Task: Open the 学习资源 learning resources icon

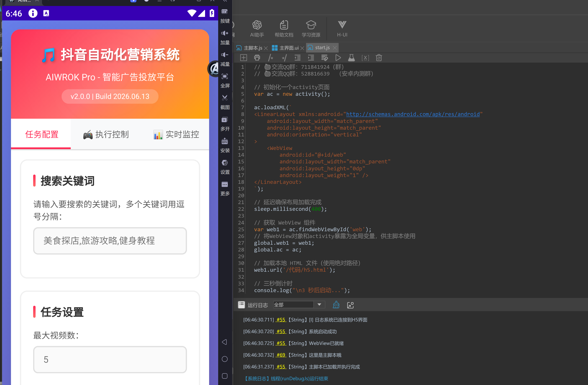Action: click(311, 28)
